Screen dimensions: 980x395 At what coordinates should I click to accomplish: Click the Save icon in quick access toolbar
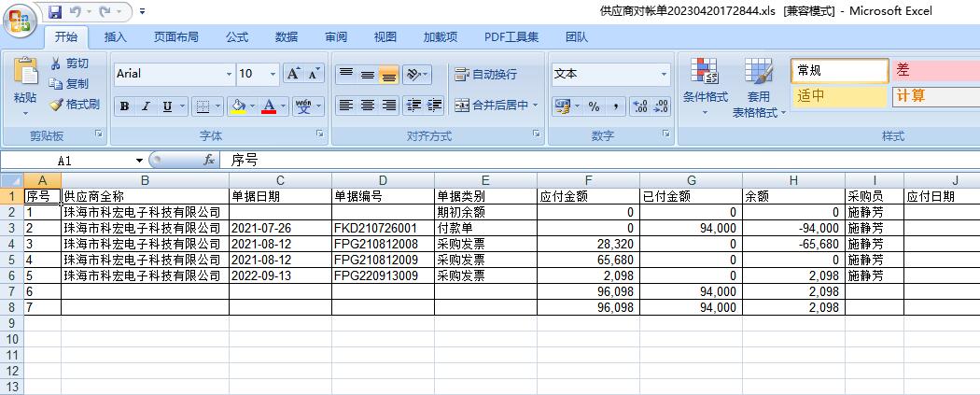(54, 12)
